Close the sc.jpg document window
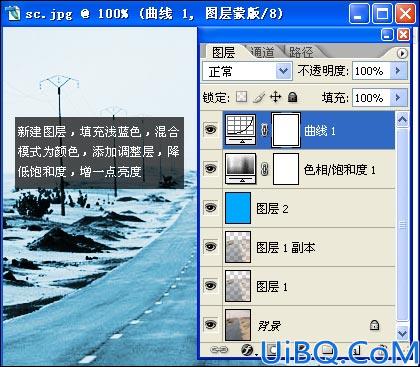The image size is (420, 367). click(x=405, y=14)
